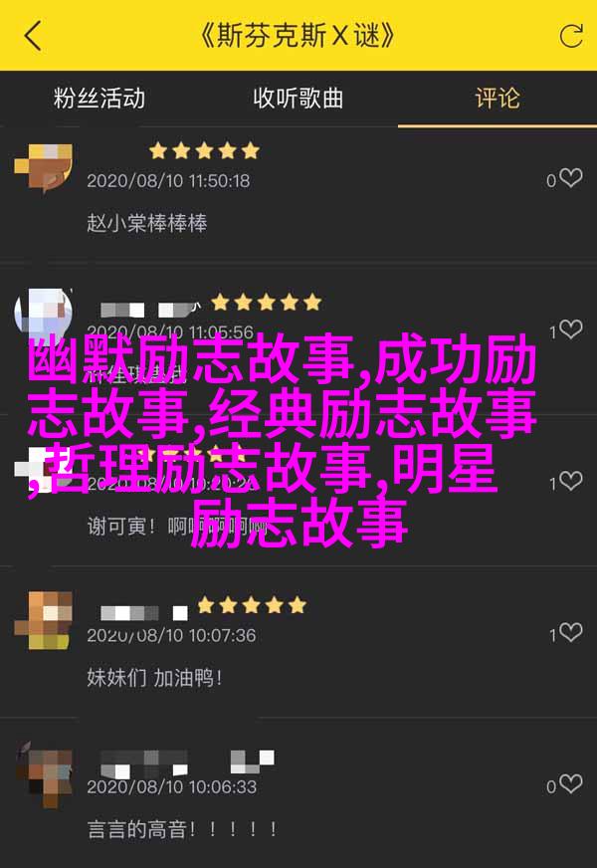The height and width of the screenshot is (868, 597).
Task: Open the comment text 赵小棠棒棒棒
Action: pos(146,223)
